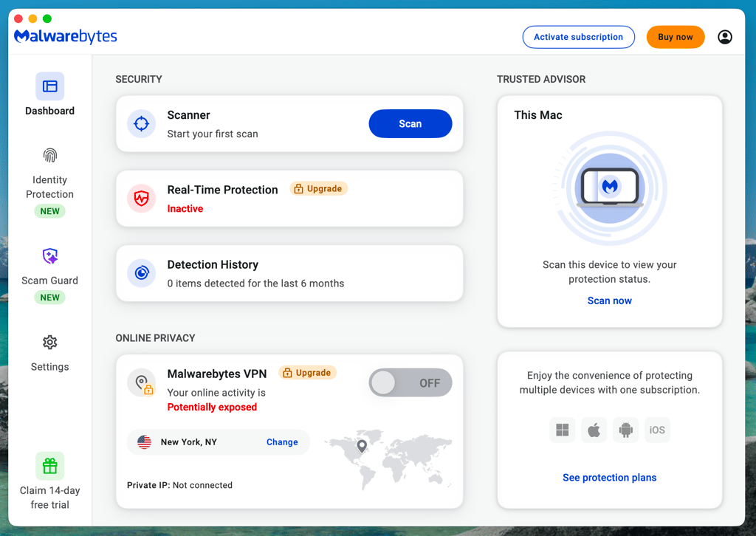Click the gift icon for free trial
The width and height of the screenshot is (756, 536).
click(49, 466)
